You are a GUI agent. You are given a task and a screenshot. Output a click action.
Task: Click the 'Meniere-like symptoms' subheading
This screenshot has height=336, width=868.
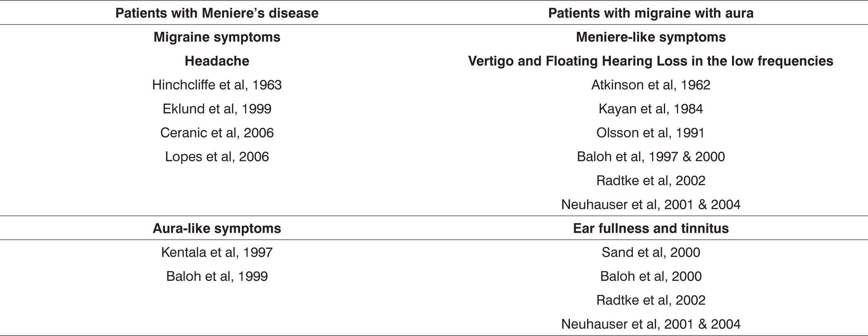650,37
